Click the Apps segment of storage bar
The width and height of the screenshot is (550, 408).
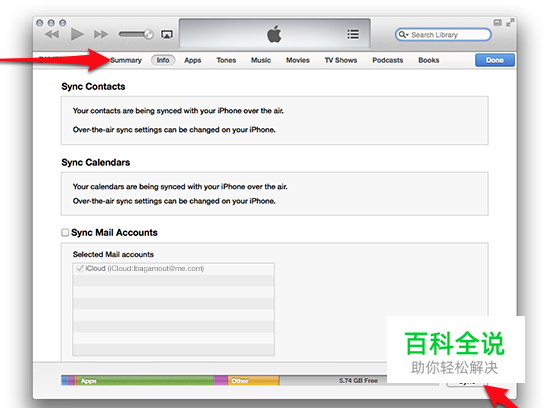(x=146, y=381)
